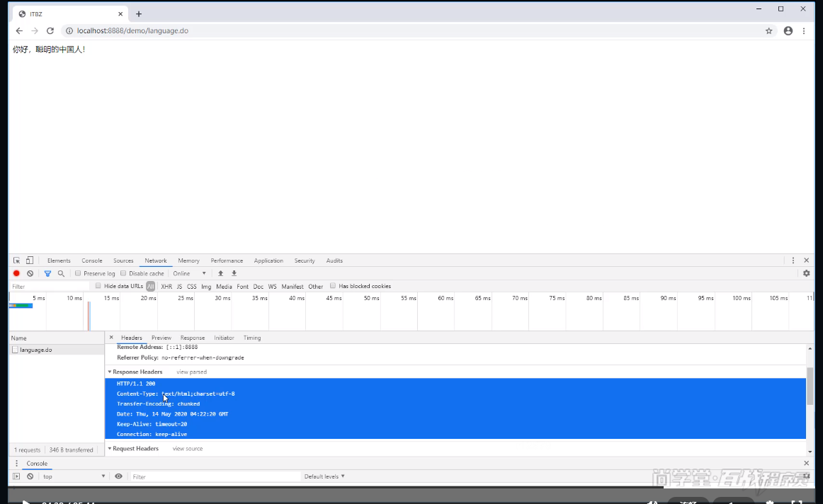Image resolution: width=823 pixels, height=504 pixels.
Task: Click the network Filter text field
Action: pos(50,287)
